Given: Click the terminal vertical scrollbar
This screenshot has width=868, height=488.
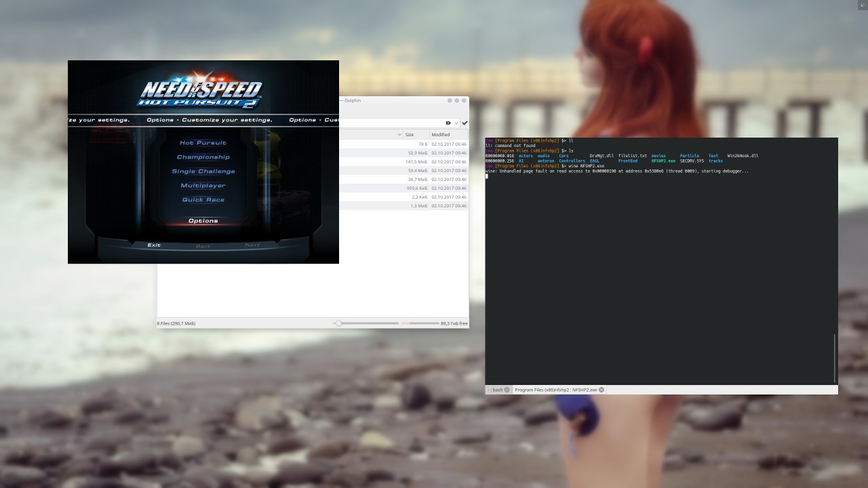Looking at the screenshot, I should click(x=835, y=358).
